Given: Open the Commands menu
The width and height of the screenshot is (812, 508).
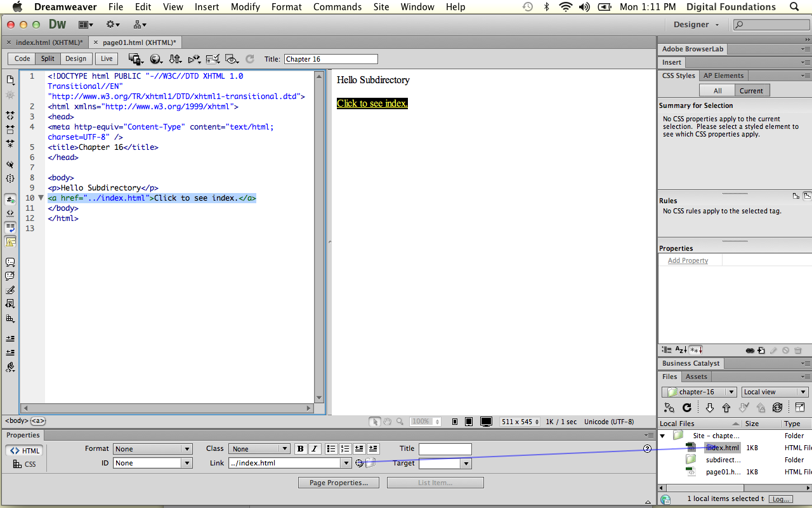Looking at the screenshot, I should pos(337,7).
